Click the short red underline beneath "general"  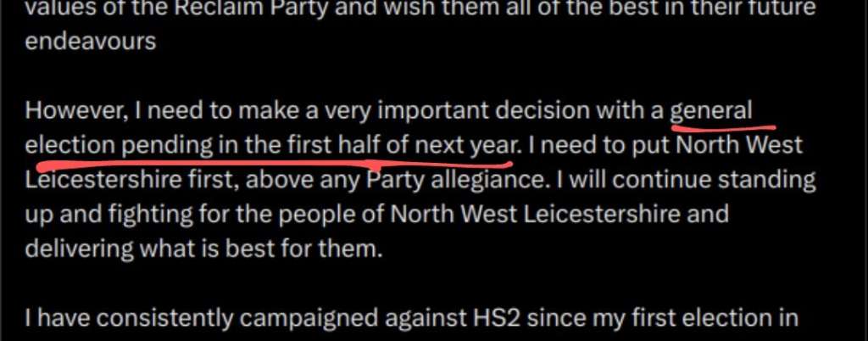tap(724, 128)
